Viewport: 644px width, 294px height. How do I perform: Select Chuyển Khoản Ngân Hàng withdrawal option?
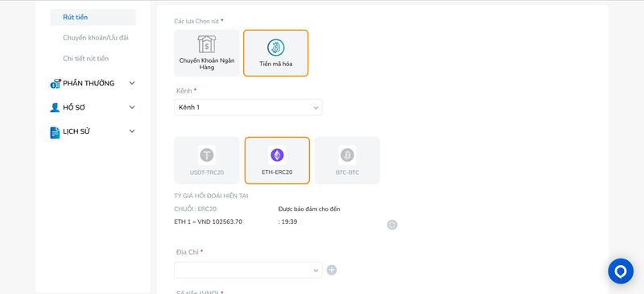(x=207, y=53)
